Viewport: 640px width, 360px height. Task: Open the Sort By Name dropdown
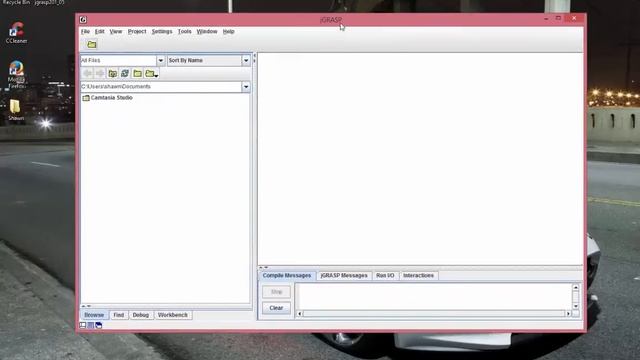tap(246, 60)
